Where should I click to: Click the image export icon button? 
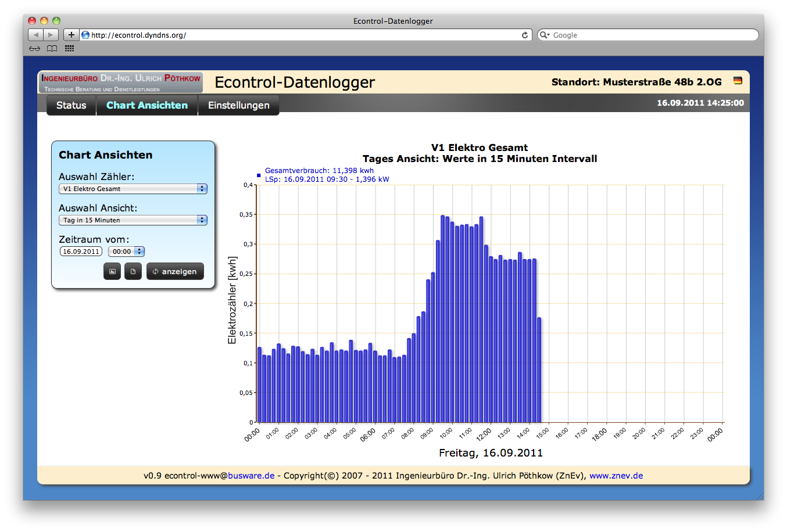[112, 271]
